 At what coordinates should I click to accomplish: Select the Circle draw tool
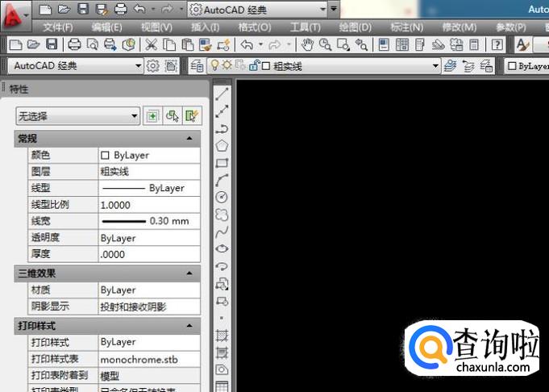pos(222,198)
